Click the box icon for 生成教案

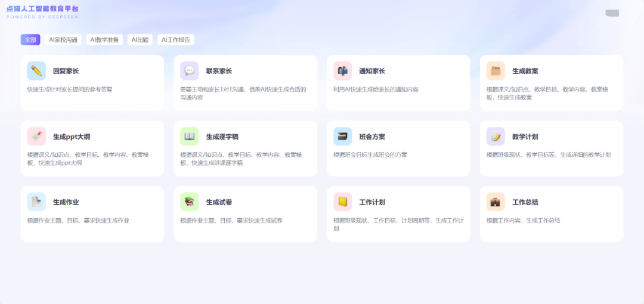coord(496,71)
